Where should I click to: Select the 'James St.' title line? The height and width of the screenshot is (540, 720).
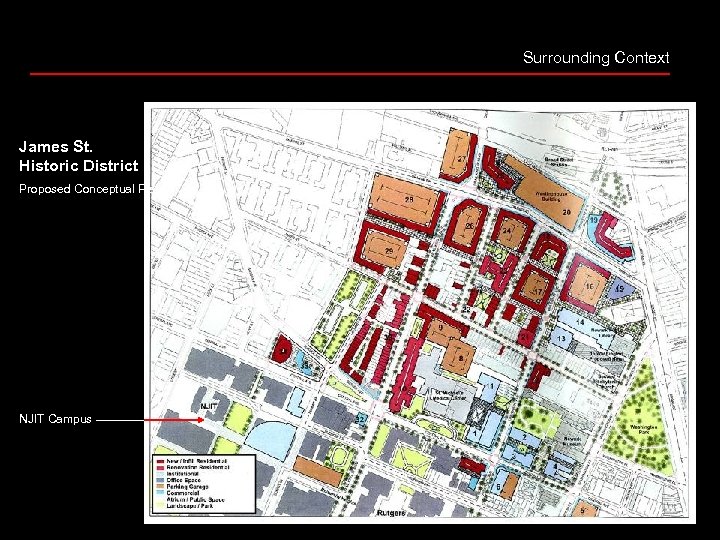click(x=56, y=147)
